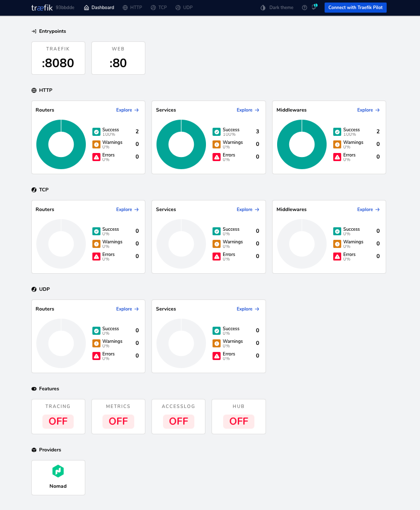This screenshot has height=510, width=420.
Task: Click the HTTP Routers Success check icon
Action: coord(96,132)
